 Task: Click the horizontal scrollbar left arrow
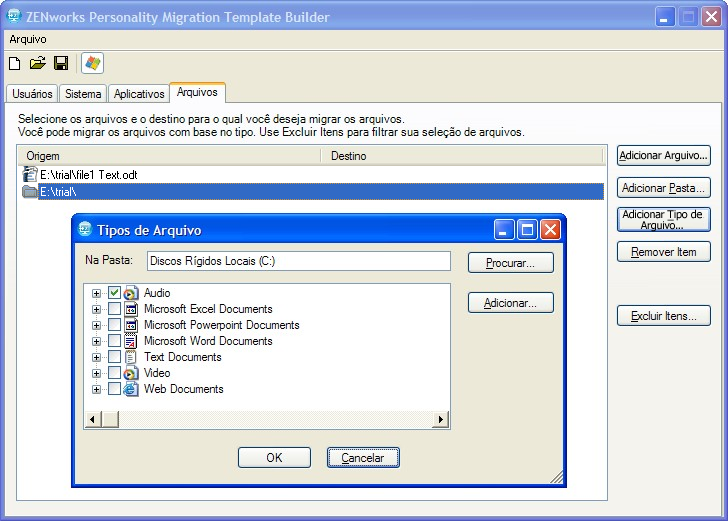[x=92, y=419]
